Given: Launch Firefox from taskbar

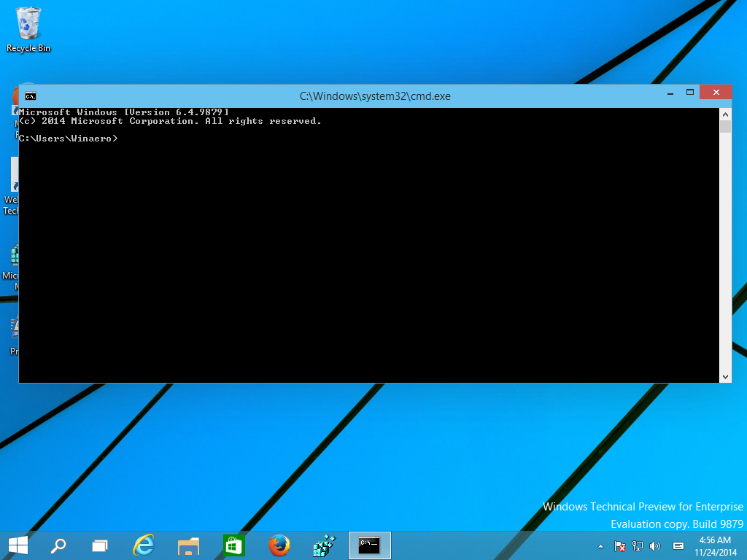Looking at the screenshot, I should point(279,545).
